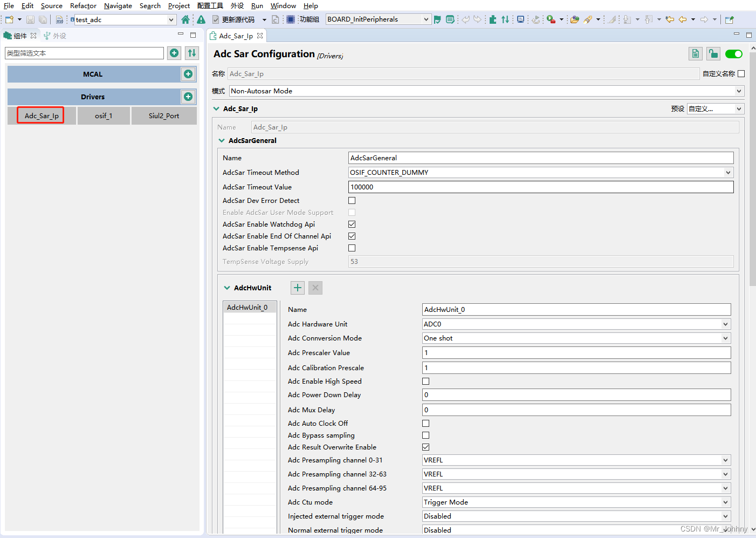756x538 pixels.
Task: Click the green document icon in header
Action: 696,53
